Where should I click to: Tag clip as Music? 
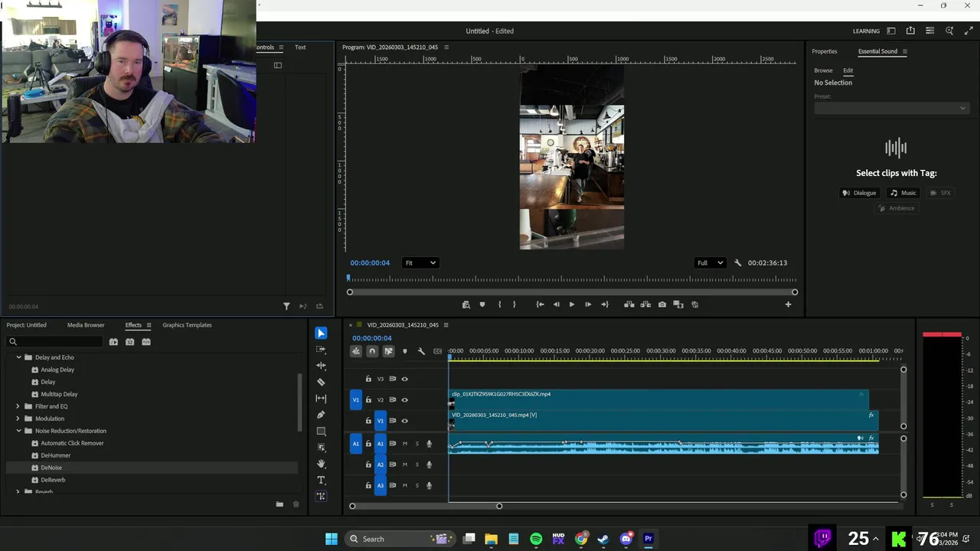903,193
